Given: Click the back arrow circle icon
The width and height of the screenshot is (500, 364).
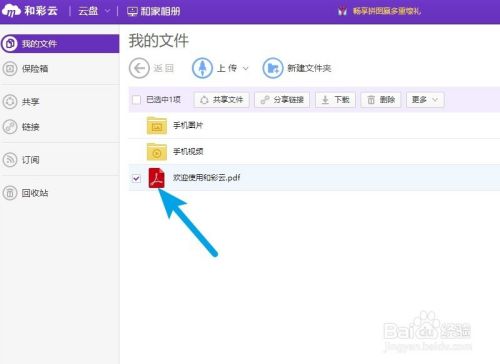Looking at the screenshot, I should point(139,68).
